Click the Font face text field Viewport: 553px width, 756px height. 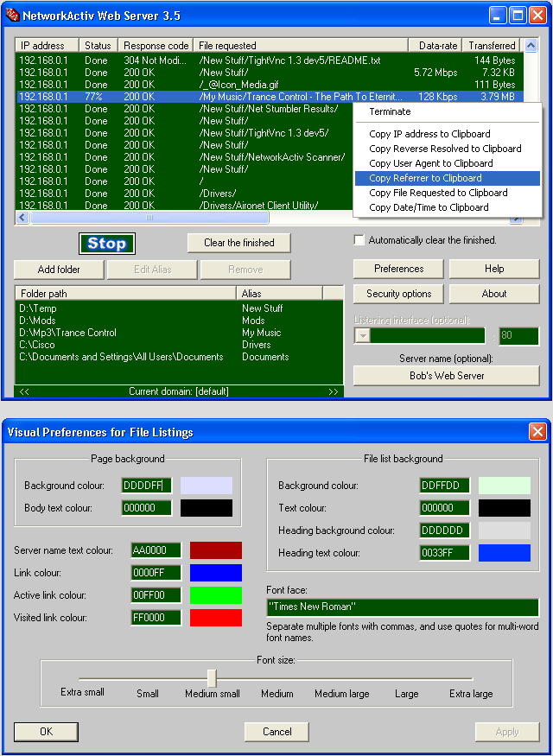(x=403, y=607)
